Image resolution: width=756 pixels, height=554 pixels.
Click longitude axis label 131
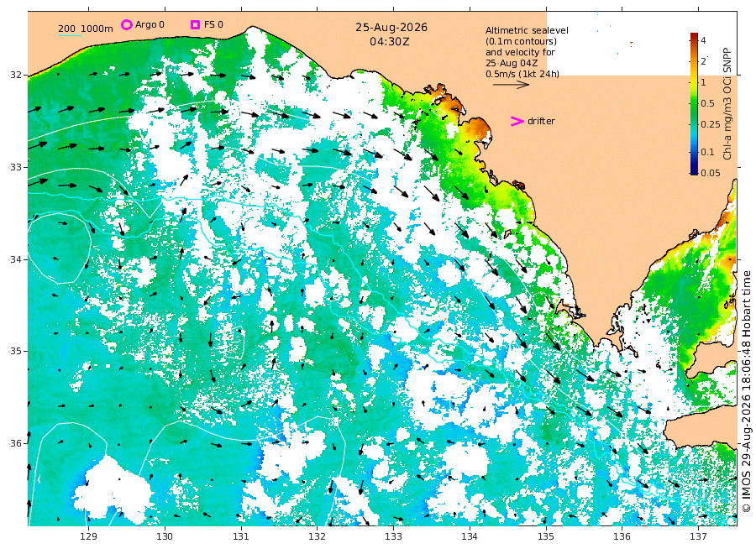click(x=240, y=536)
